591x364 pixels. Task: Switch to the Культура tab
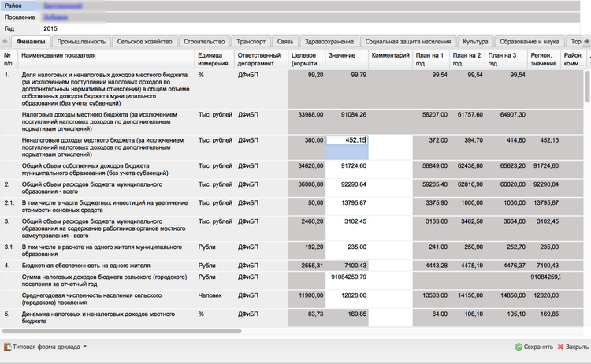[x=475, y=41]
